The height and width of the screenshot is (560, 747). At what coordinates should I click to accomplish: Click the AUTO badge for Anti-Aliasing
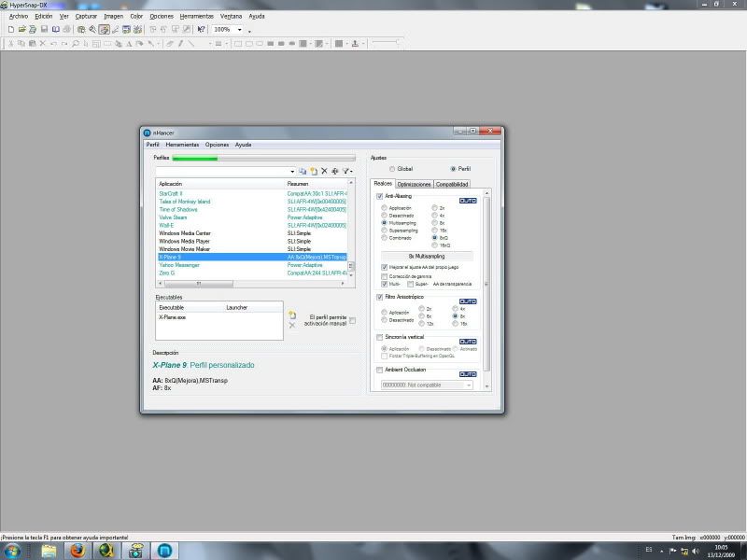468,201
